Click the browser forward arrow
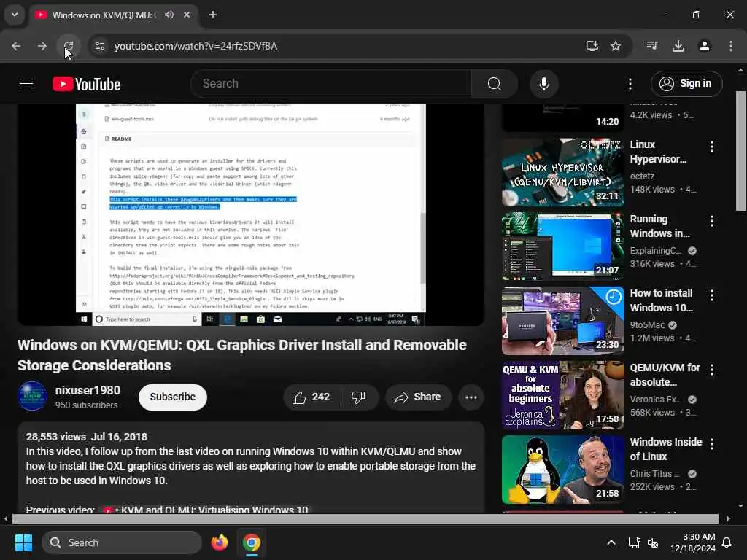The width and height of the screenshot is (747, 560). click(x=42, y=46)
